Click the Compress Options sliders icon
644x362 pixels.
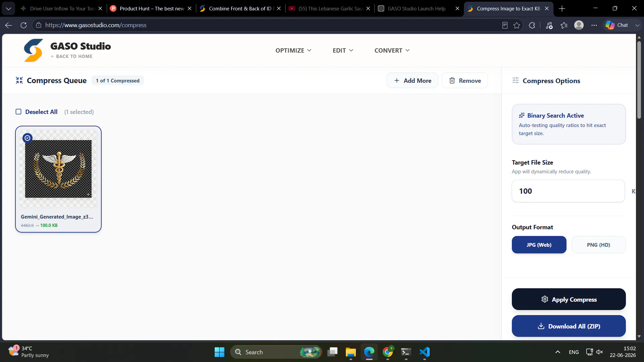[x=516, y=80]
